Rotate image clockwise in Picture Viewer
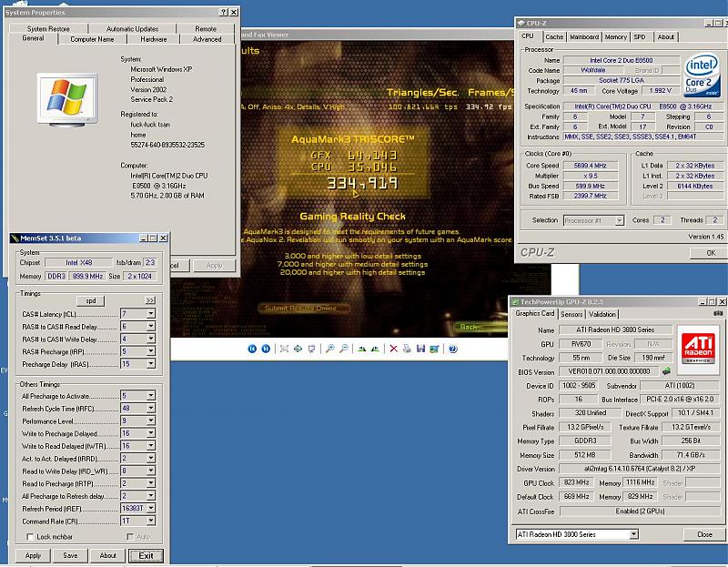This screenshot has height=567, width=728. (x=361, y=349)
